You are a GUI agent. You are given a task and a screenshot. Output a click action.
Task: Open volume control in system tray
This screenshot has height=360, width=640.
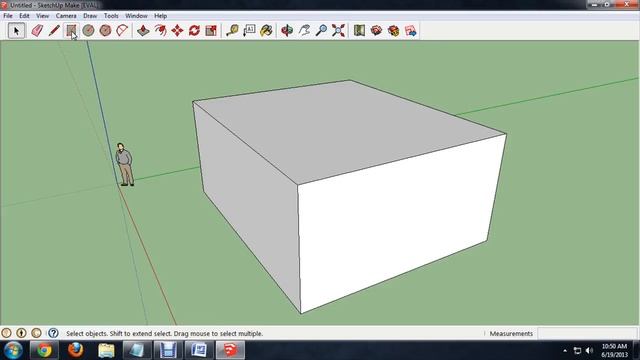(589, 351)
